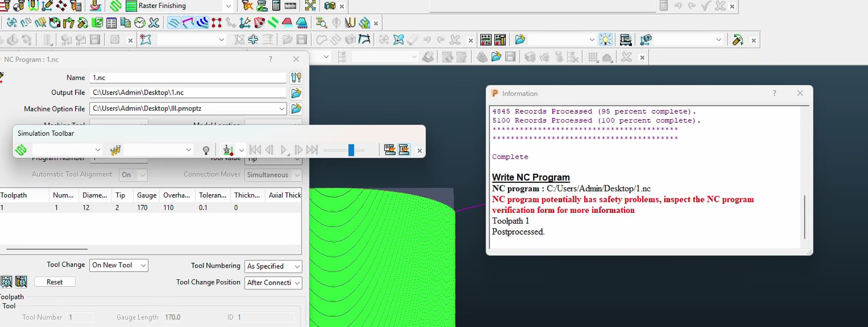Screen dimensions: 868x327
Task: Click the Gauge column header
Action: click(147, 195)
